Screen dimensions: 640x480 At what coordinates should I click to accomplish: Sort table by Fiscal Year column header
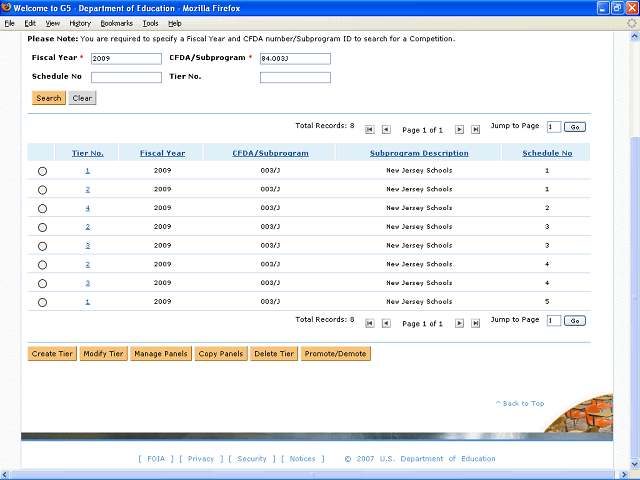coord(162,153)
